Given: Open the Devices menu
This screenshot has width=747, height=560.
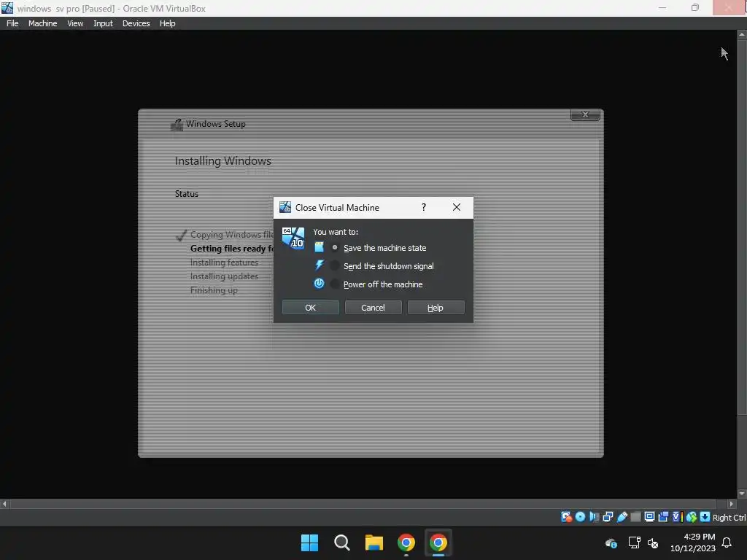Looking at the screenshot, I should [x=136, y=23].
